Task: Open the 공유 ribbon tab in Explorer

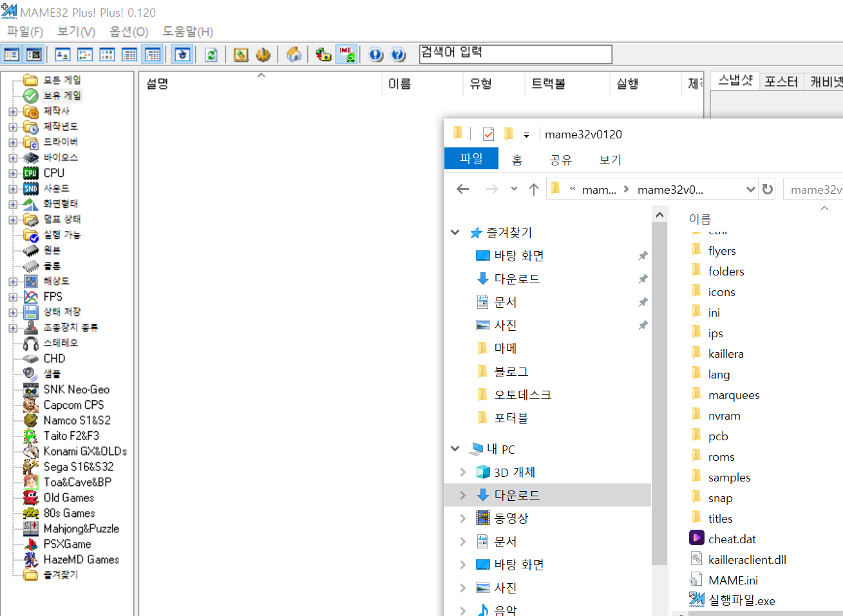Action: 561,160
